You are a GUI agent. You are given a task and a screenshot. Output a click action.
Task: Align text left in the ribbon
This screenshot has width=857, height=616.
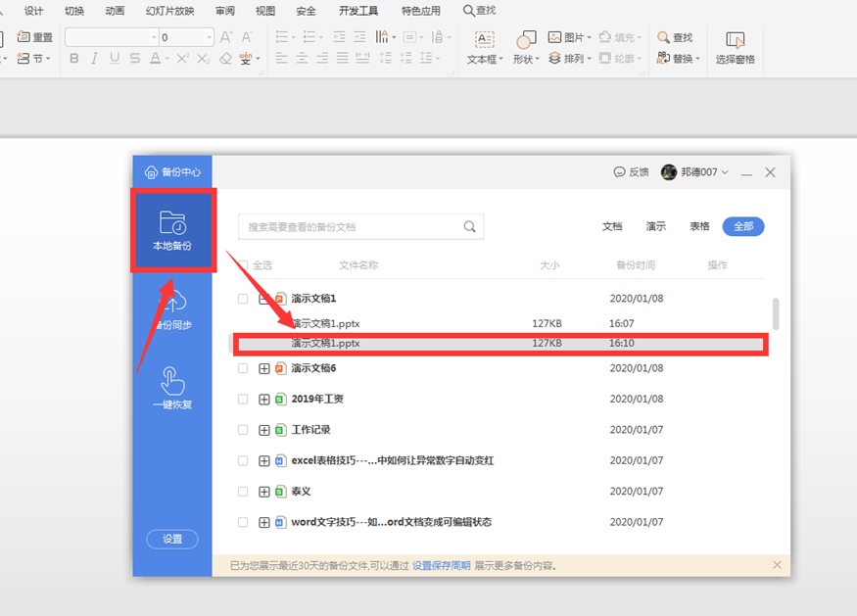pyautogui.click(x=281, y=58)
